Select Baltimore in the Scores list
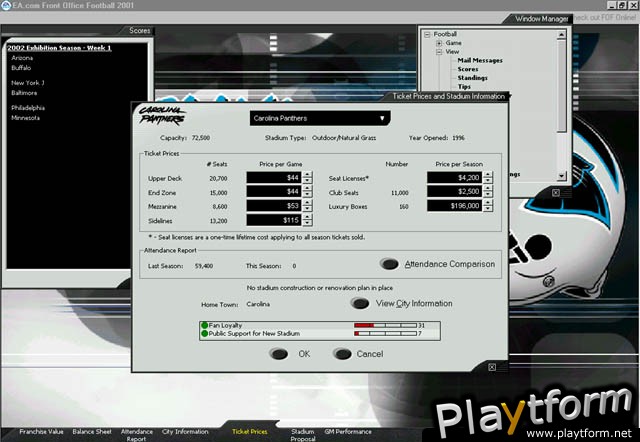640x442 pixels. 24,93
